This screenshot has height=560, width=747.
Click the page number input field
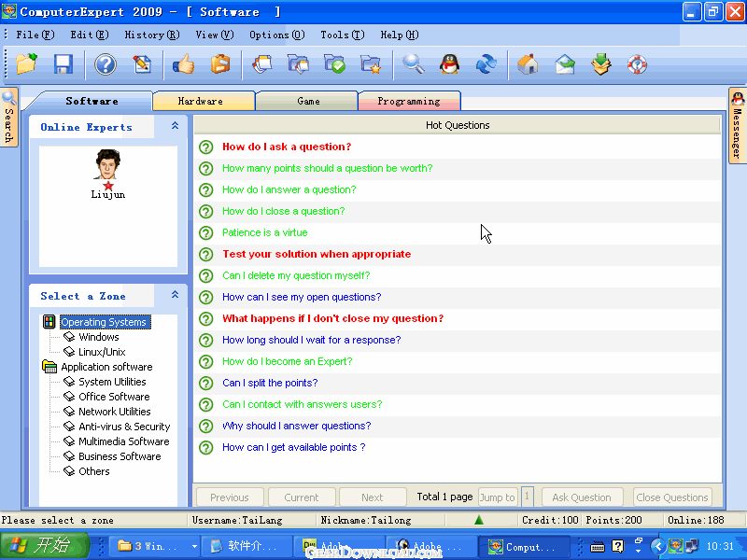(527, 497)
